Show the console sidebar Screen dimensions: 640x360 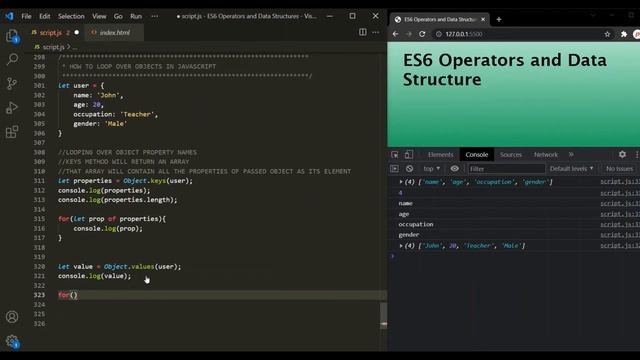click(394, 169)
